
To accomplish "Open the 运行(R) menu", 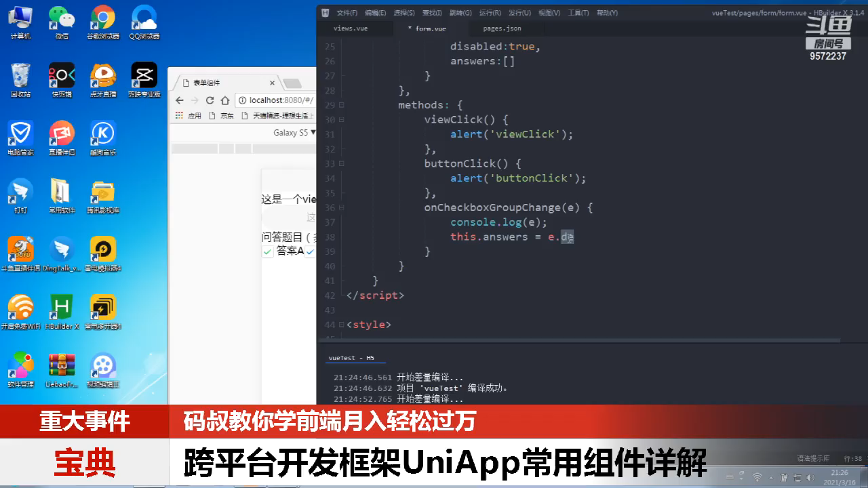I will (x=490, y=13).
